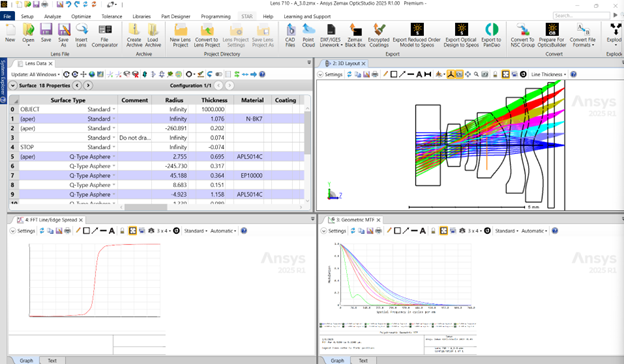Toggle lock icon in FFT Line/Edge Spread toolbar
The height and width of the screenshot is (364, 624).
pyautogui.click(x=122, y=231)
